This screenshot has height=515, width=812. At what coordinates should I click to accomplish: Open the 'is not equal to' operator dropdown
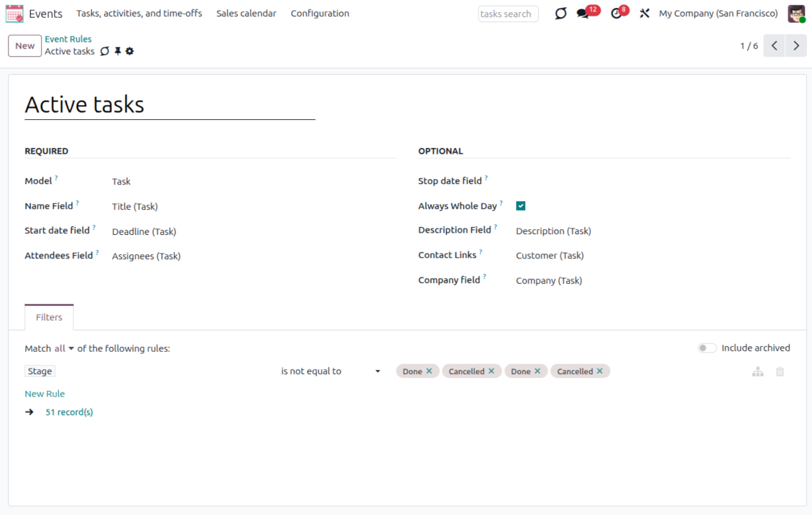click(331, 371)
